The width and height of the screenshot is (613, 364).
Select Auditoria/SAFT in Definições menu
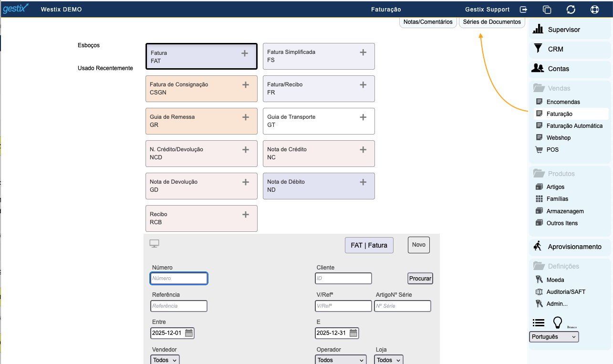click(566, 292)
